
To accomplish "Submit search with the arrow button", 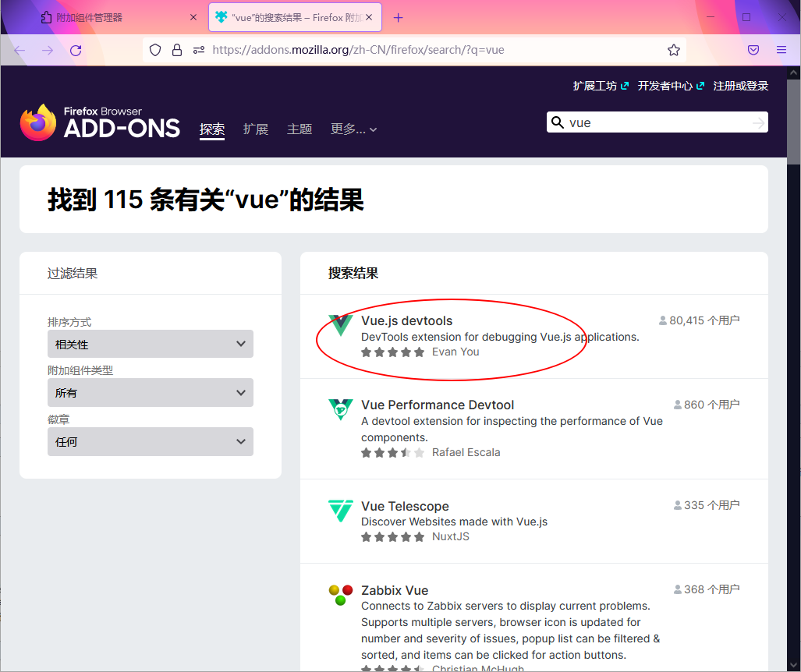I will (x=758, y=122).
